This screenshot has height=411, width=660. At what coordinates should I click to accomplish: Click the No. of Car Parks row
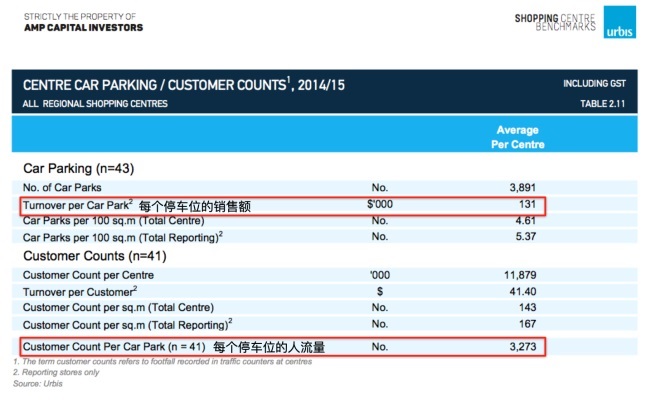(x=66, y=187)
